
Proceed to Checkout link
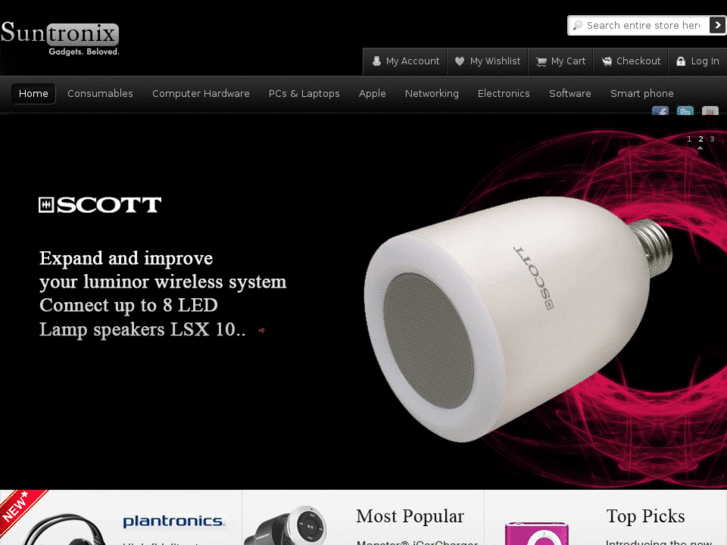[631, 61]
